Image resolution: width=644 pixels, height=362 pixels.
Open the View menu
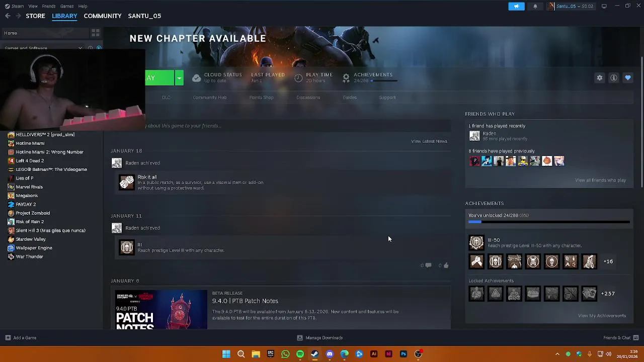(x=33, y=6)
